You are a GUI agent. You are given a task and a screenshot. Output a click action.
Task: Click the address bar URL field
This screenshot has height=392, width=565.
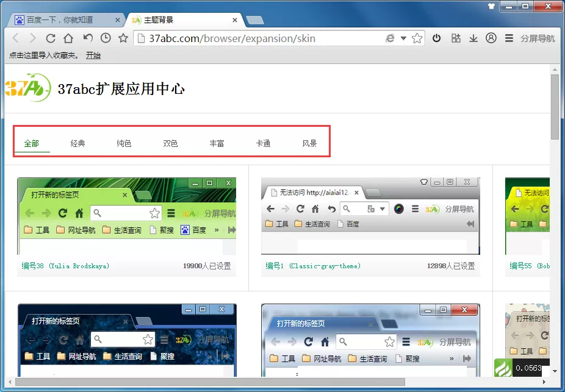259,38
